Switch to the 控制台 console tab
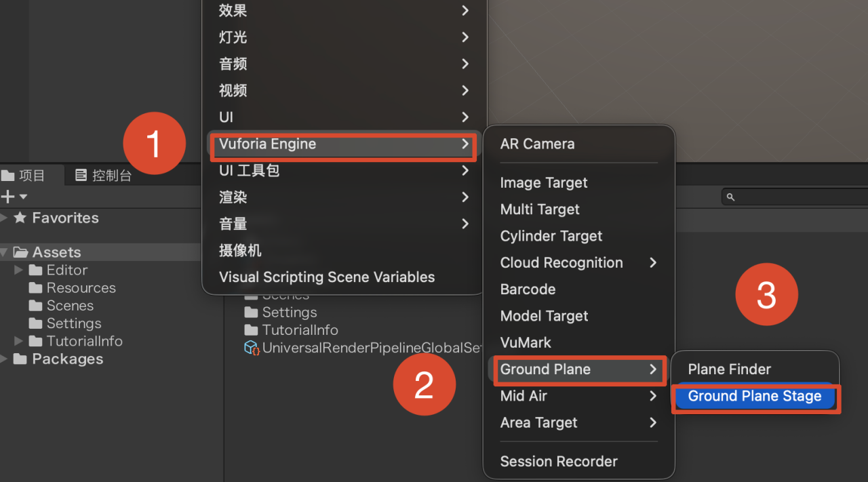Screen dimensions: 868x482 (103, 176)
